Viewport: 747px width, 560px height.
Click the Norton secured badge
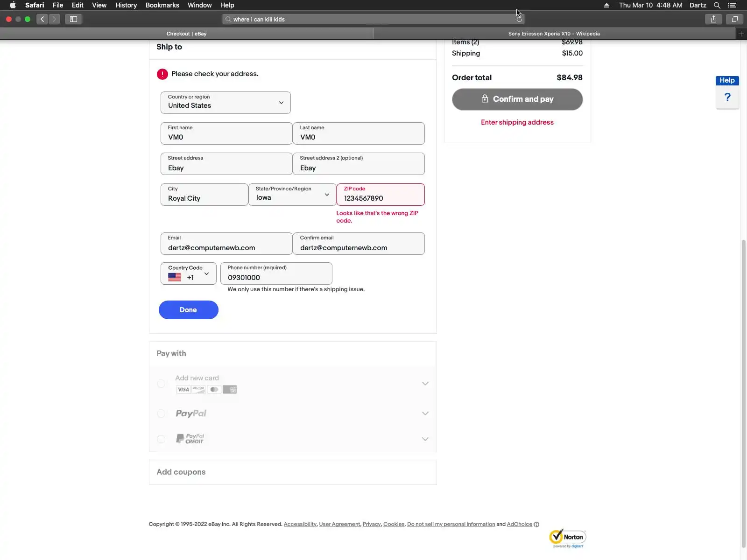coord(568,539)
